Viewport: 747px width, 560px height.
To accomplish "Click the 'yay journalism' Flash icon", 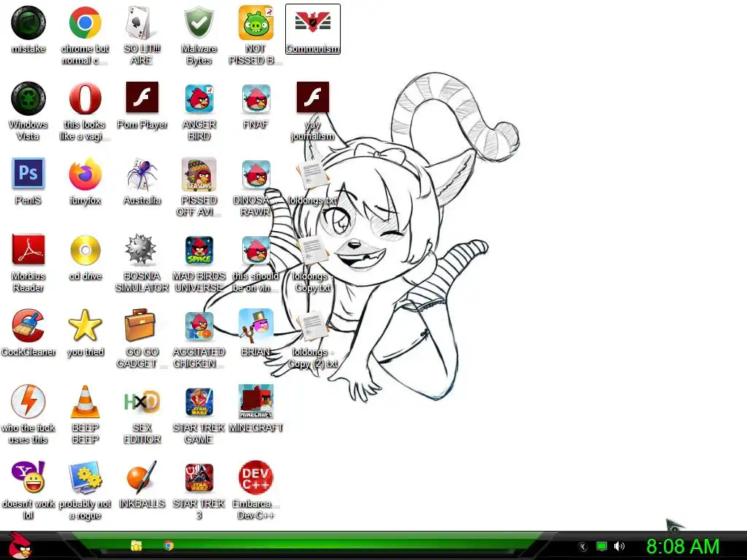I will point(312,97).
